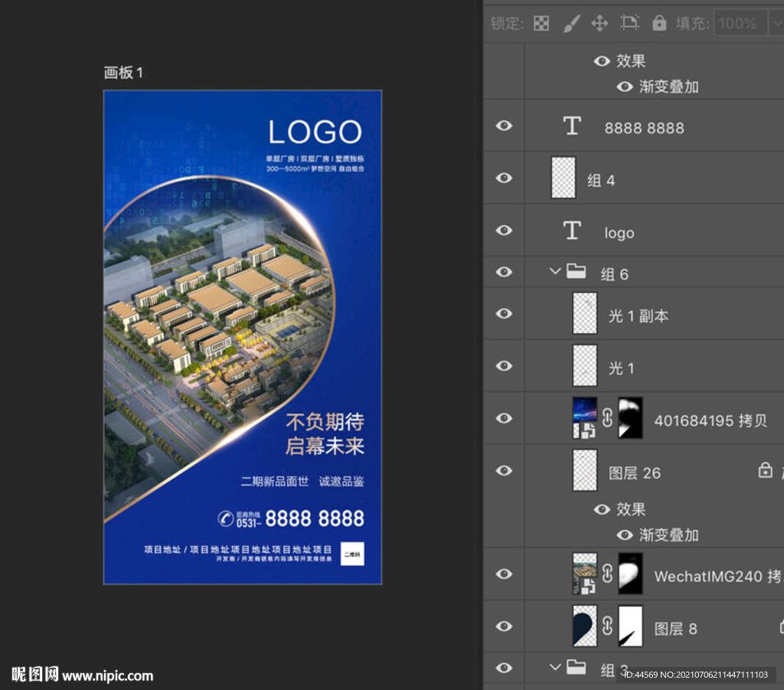The width and height of the screenshot is (784, 690).
Task: Toggle the 渐变叠加 effect eye under 图层 26
Action: click(x=625, y=535)
